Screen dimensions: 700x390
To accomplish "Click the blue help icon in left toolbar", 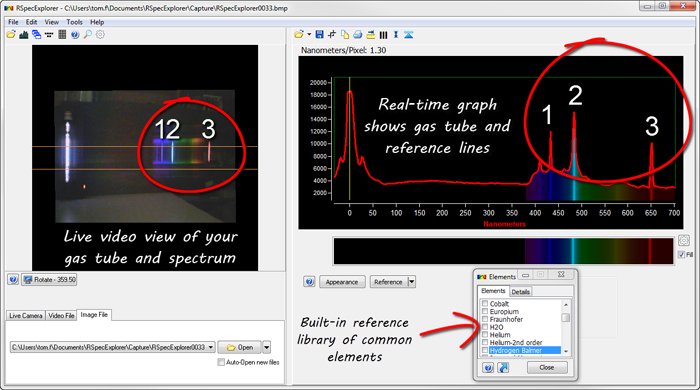I will click(75, 34).
